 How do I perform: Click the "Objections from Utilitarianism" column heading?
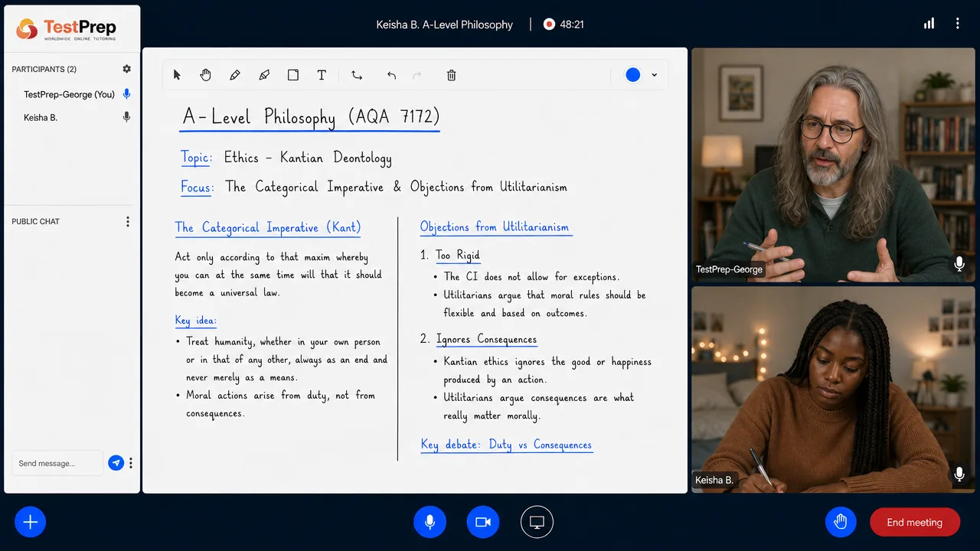(x=495, y=227)
